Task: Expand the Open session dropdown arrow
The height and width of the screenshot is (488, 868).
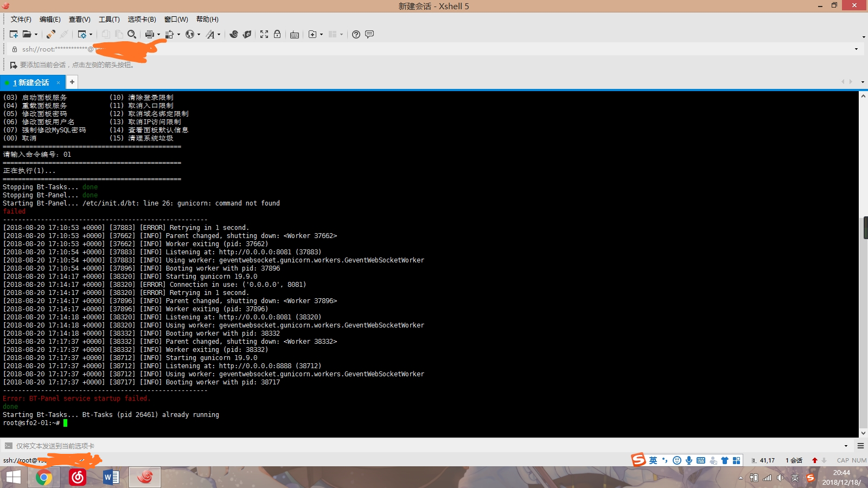Action: point(36,34)
